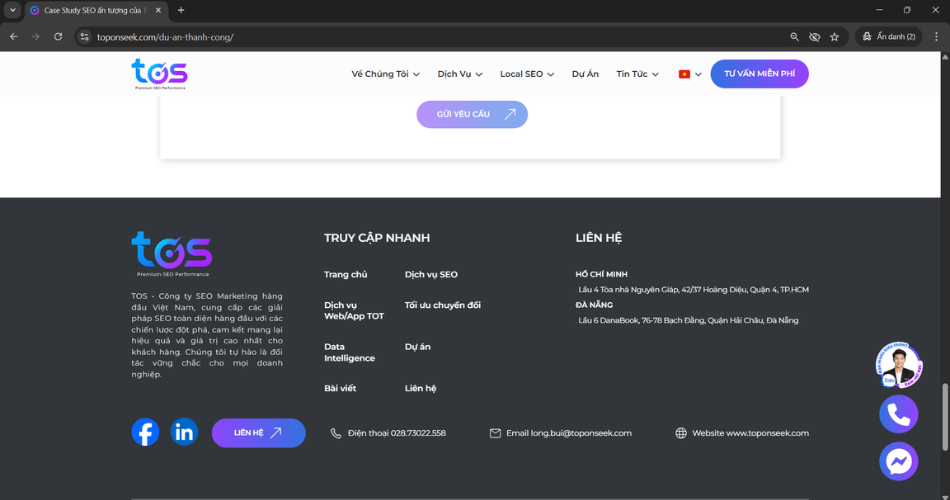
Task: Click the TOS logo in header
Action: point(159,73)
